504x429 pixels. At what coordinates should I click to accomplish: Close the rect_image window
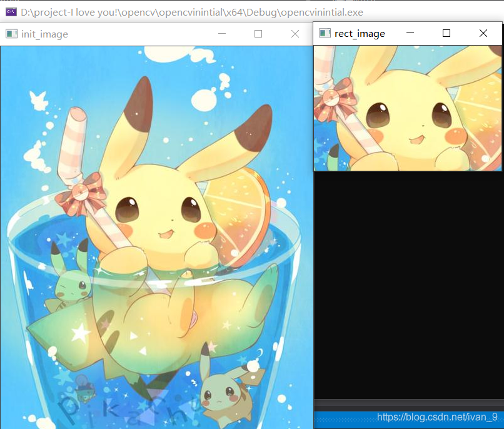[483, 33]
